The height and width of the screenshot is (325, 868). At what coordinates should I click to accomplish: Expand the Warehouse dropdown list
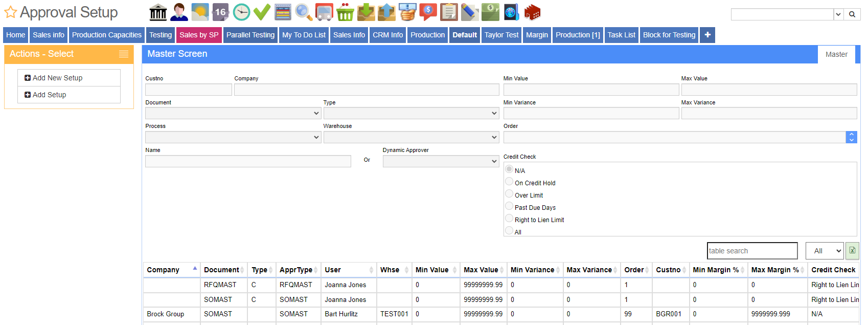click(x=411, y=137)
